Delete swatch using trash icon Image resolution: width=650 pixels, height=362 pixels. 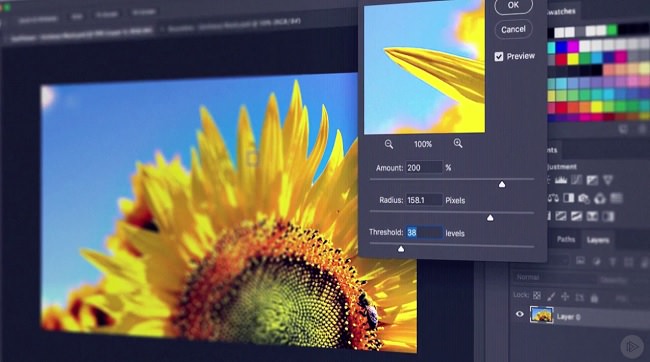(x=643, y=129)
